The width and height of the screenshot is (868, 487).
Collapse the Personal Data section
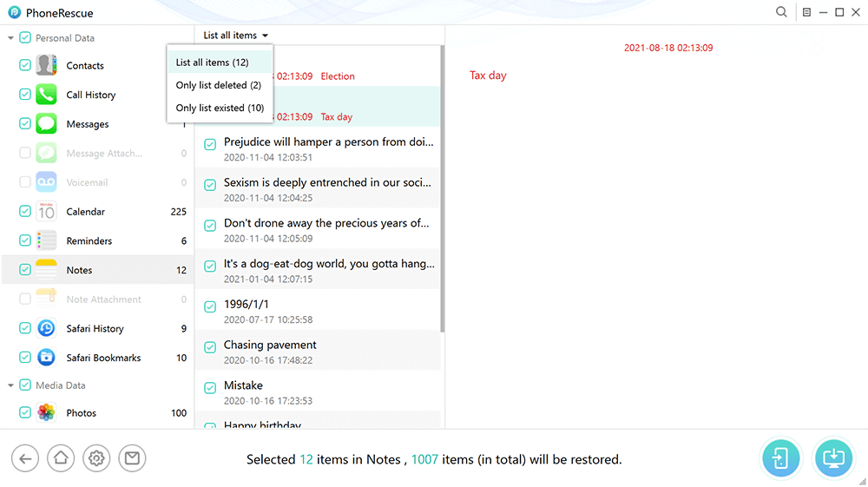click(10, 38)
